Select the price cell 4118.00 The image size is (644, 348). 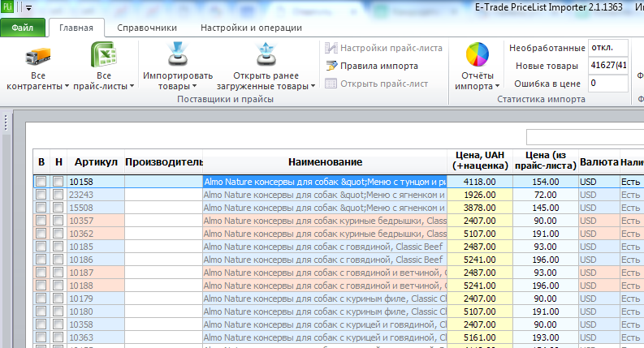tap(480, 182)
